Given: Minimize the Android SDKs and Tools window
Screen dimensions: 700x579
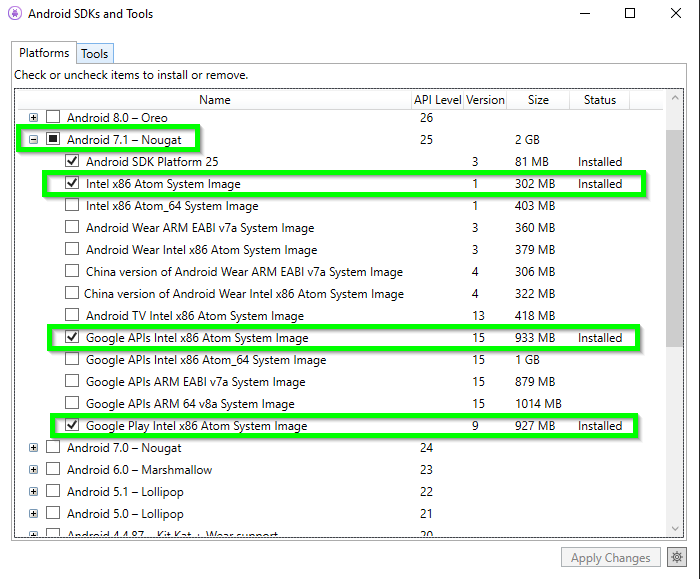Looking at the screenshot, I should coord(585,13).
